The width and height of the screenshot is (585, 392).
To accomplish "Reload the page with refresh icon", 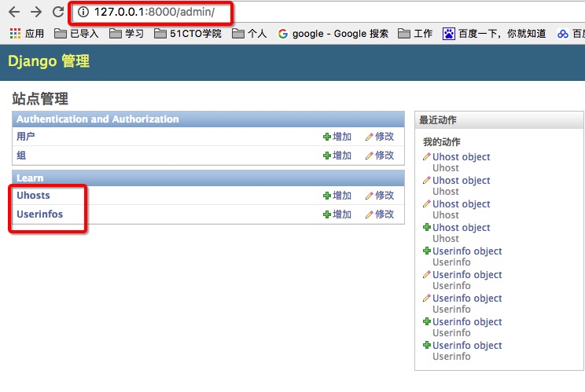I will (58, 12).
